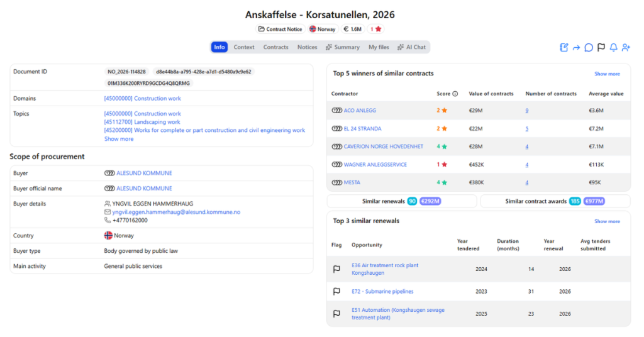644x337 pixels.
Task: Click the Score info icon
Action: [x=455, y=94]
